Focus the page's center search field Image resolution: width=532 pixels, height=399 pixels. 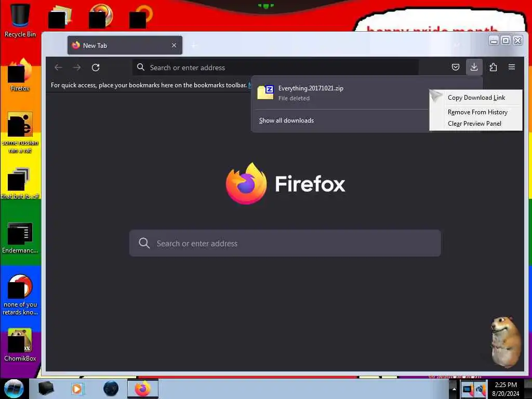coord(285,243)
